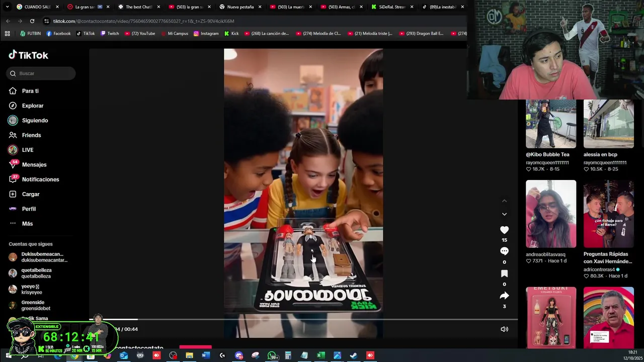This screenshot has height=362, width=644.
Task: Open the Kibo Bubble Tea video thumbnail
Action: 551,124
